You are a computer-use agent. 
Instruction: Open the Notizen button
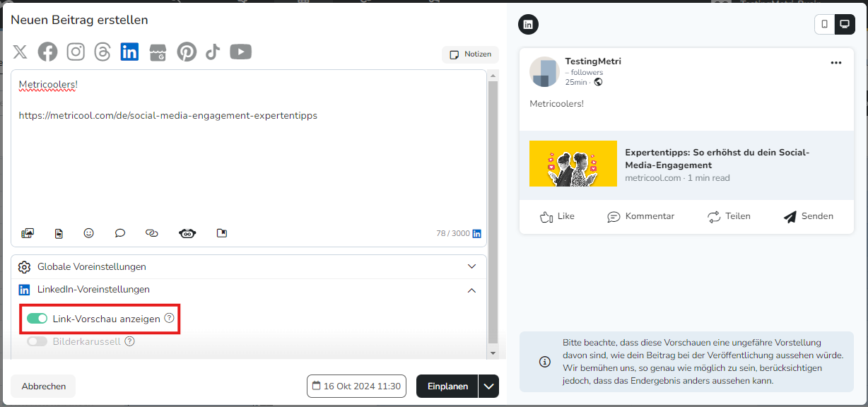click(x=471, y=54)
